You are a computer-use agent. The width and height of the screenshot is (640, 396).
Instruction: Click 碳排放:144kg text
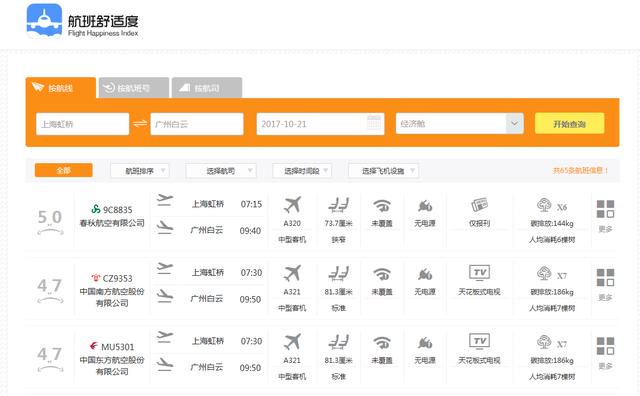(552, 223)
